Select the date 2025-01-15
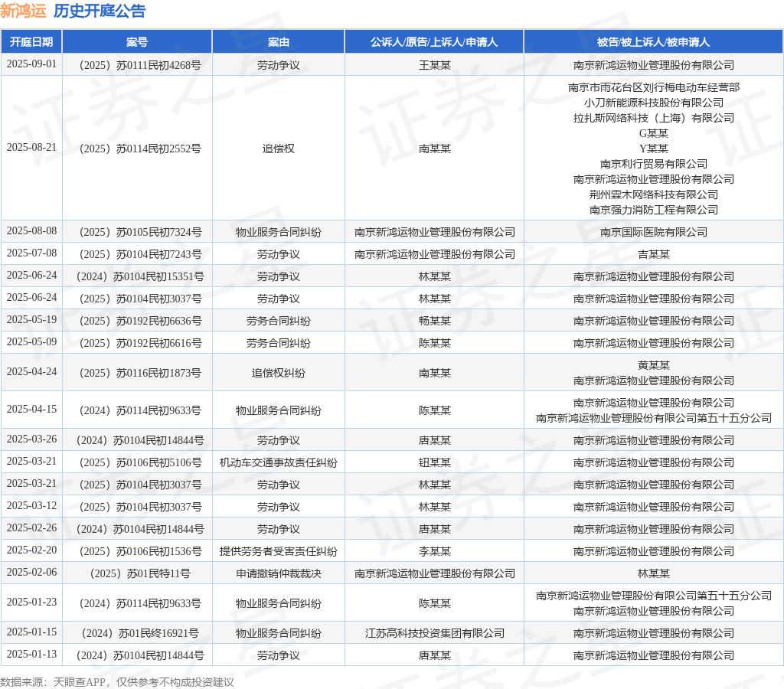Screen dimensions: 784x689 (31, 632)
